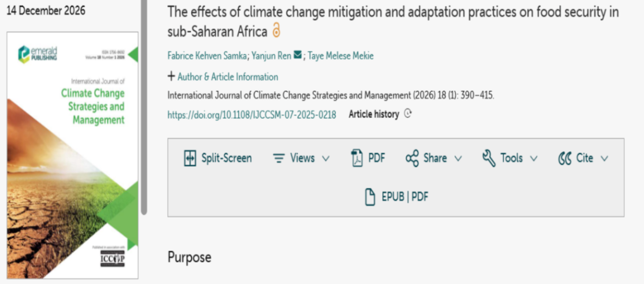Open the DOI link for article
Viewport: 644px width, 284px height.
point(252,115)
